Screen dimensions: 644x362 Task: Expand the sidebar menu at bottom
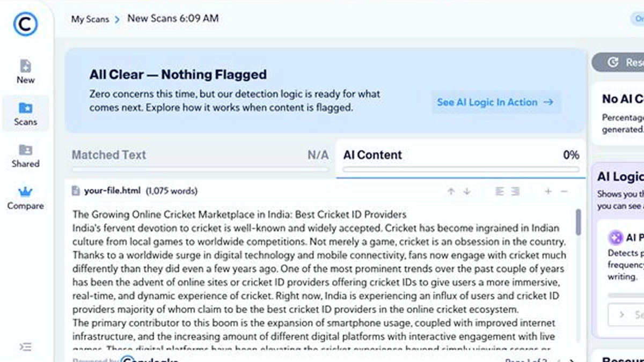click(25, 347)
